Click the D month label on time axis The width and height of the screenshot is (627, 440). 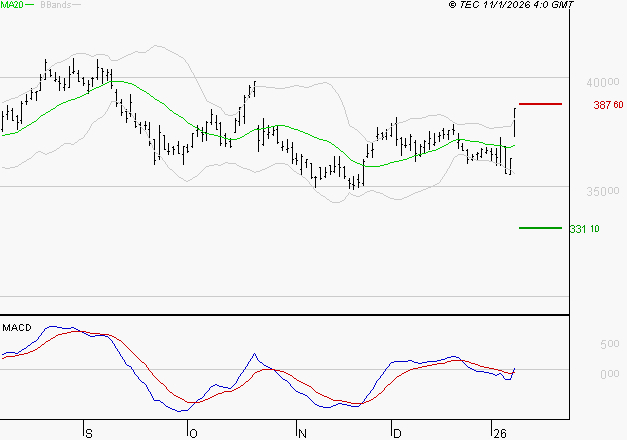[397, 434]
